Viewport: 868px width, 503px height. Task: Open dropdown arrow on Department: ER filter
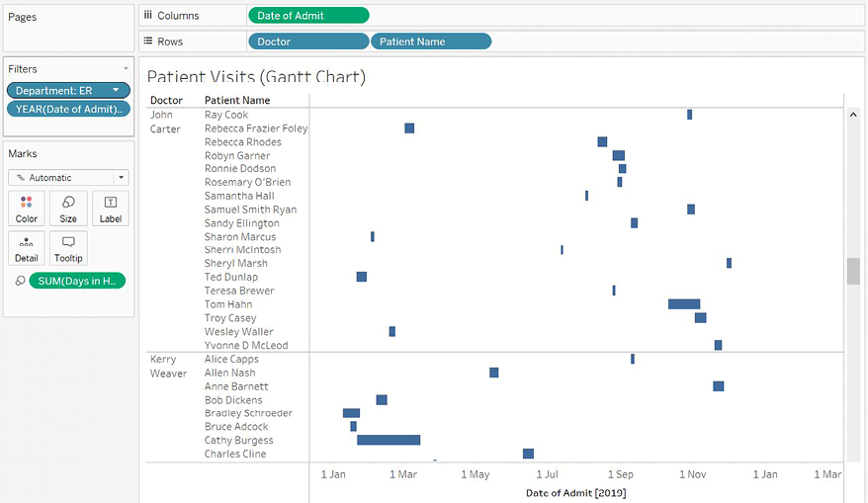pos(116,91)
